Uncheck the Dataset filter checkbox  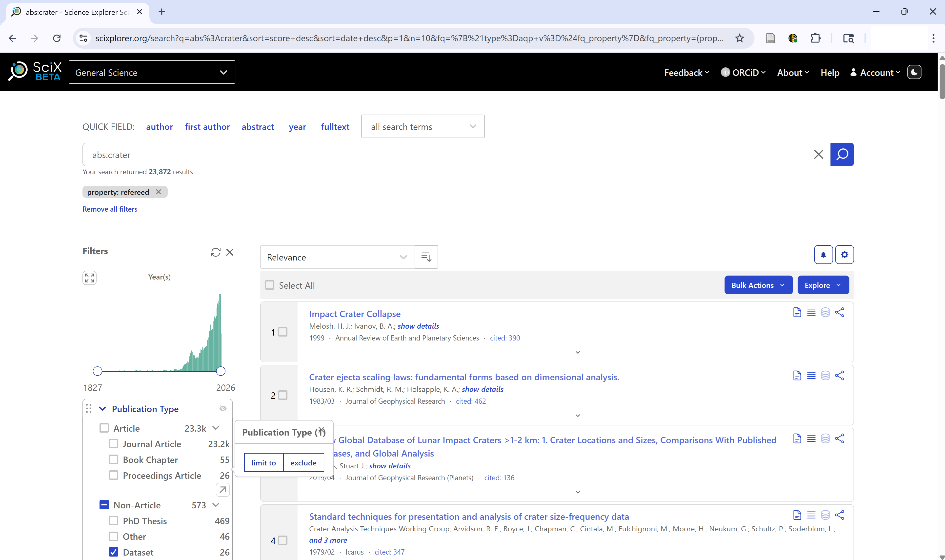tap(114, 552)
